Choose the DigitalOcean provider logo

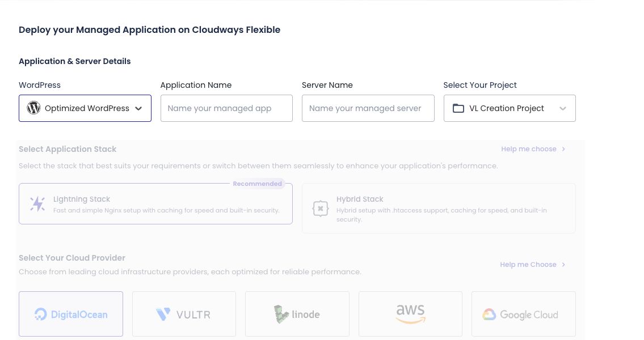point(71,314)
